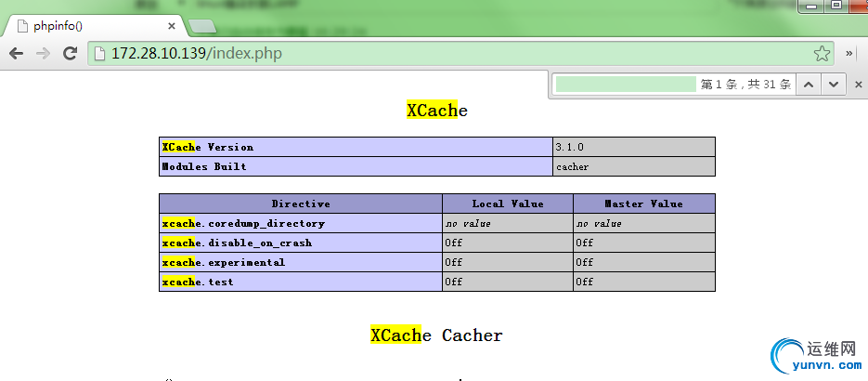The width and height of the screenshot is (868, 381).
Task: Select xcache.experimental directive
Action: [224, 262]
